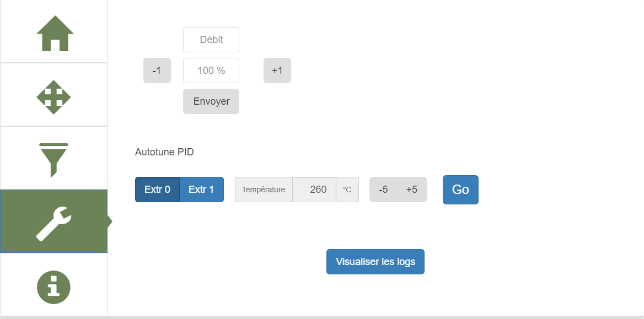Click the Température label addon

click(264, 190)
